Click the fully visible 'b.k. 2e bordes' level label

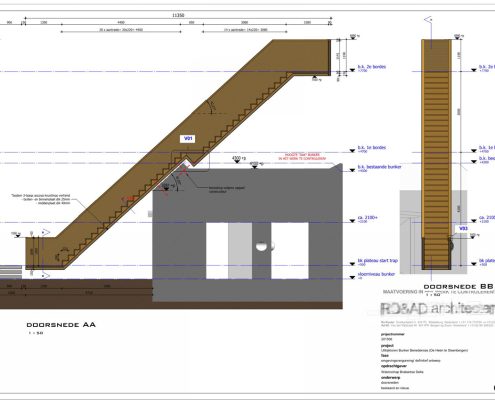click(x=372, y=67)
